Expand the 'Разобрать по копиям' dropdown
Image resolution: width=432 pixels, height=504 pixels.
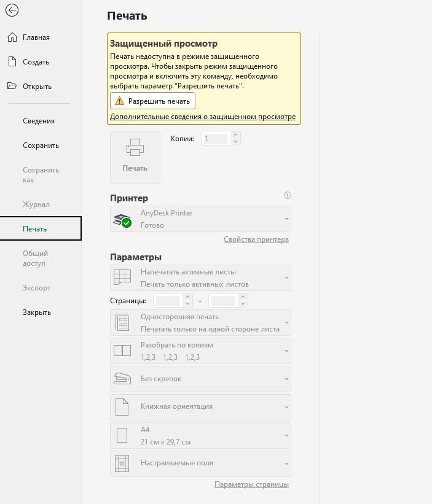[x=200, y=351]
